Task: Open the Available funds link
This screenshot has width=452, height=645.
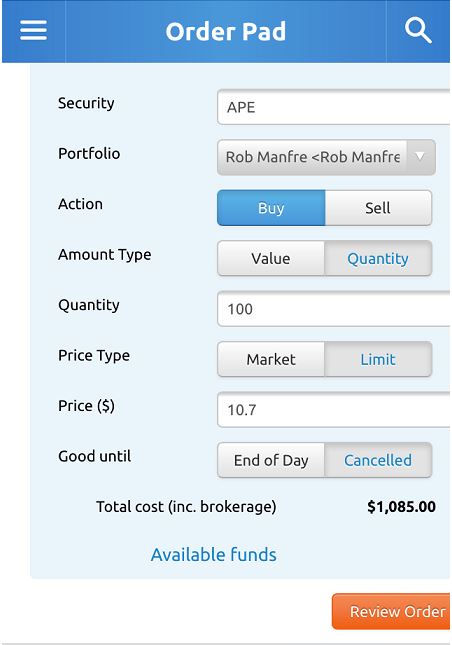Action: coord(213,555)
